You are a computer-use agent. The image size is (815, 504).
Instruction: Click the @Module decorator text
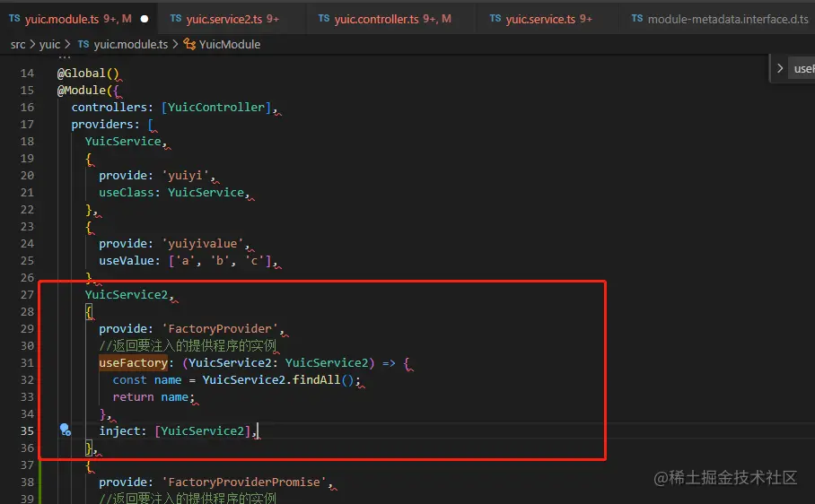(82, 91)
